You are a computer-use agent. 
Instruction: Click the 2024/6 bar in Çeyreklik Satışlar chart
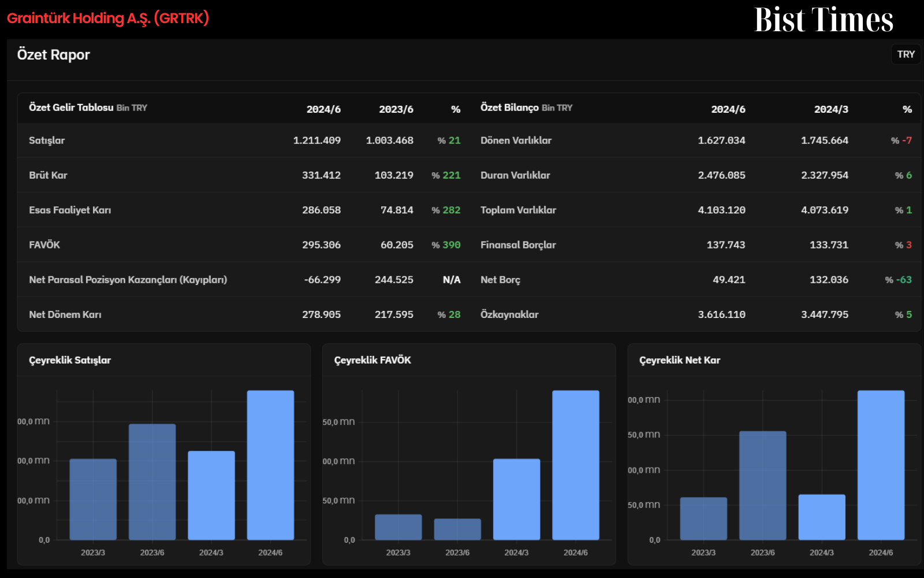(270, 465)
